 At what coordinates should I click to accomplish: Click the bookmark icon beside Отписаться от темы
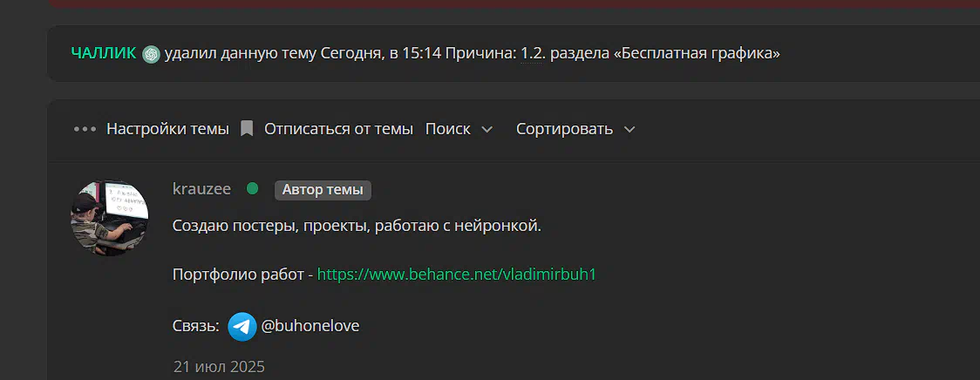(x=247, y=129)
